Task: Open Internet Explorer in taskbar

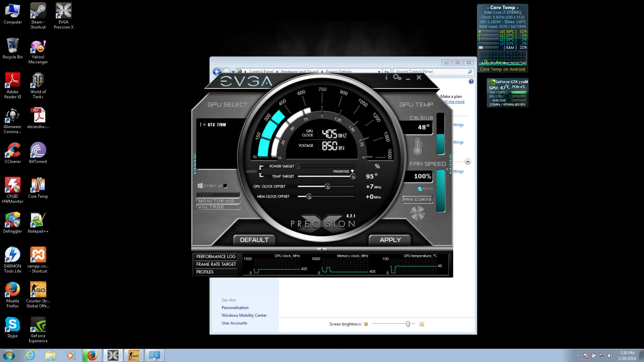Action: coord(30,355)
